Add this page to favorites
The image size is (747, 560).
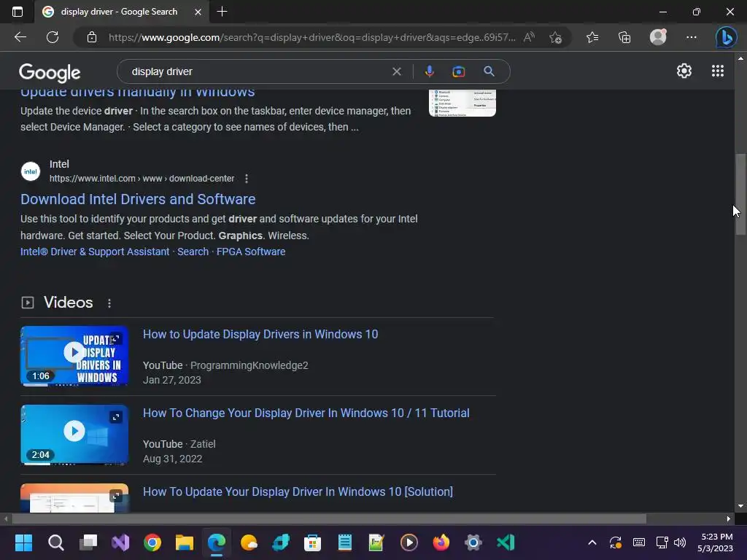[555, 37]
